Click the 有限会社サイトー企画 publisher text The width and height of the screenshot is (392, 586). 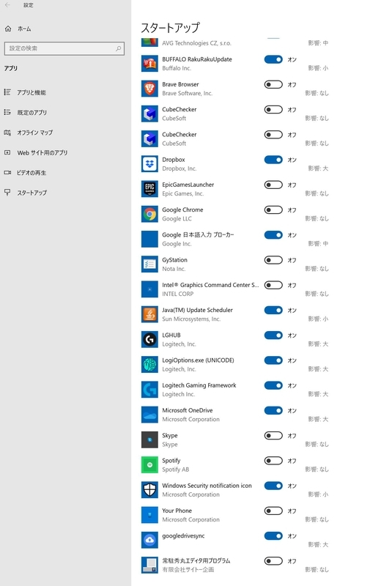188,570
